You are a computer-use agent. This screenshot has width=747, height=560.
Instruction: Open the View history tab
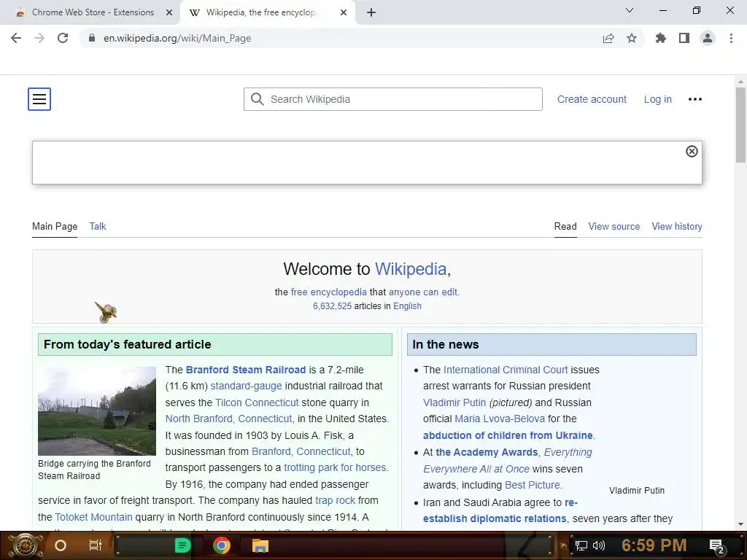(676, 226)
